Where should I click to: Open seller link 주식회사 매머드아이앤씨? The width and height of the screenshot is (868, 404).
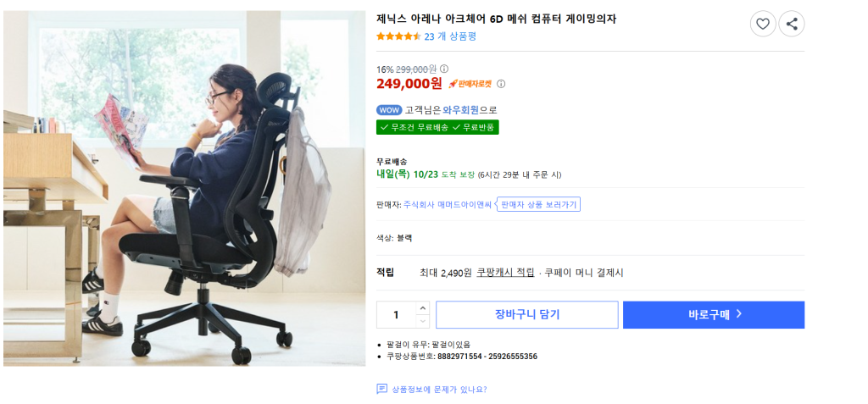pos(448,205)
